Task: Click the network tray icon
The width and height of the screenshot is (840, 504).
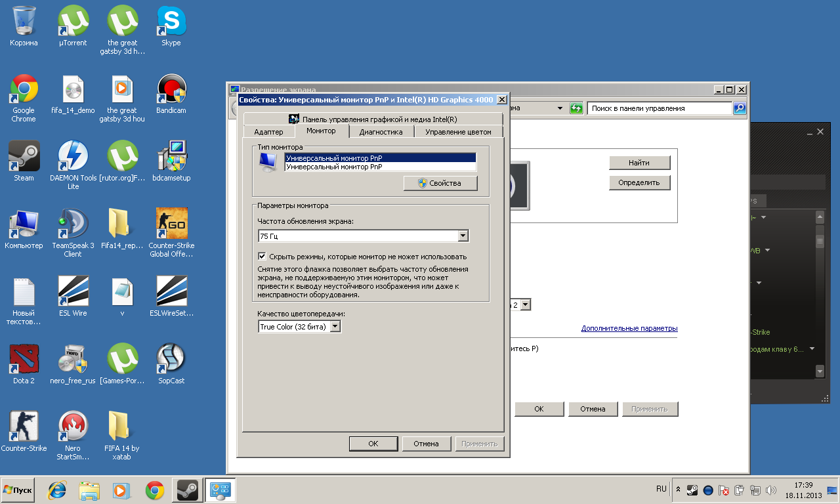Action: click(x=755, y=490)
